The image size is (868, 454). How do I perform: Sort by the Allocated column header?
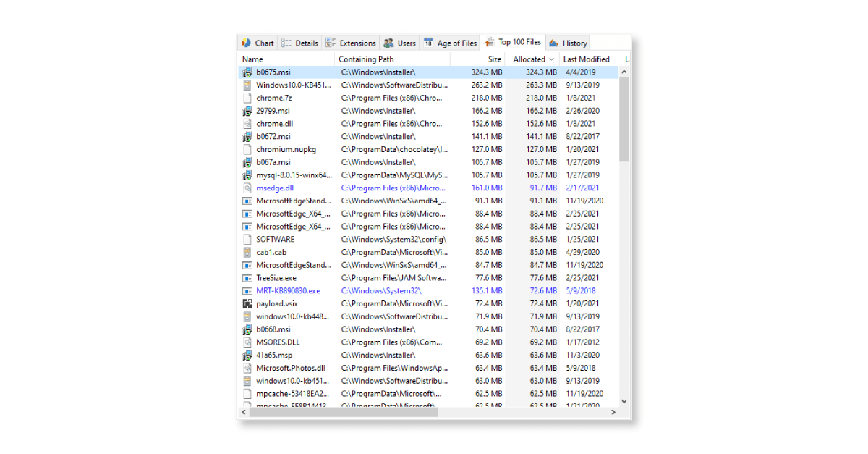click(529, 59)
